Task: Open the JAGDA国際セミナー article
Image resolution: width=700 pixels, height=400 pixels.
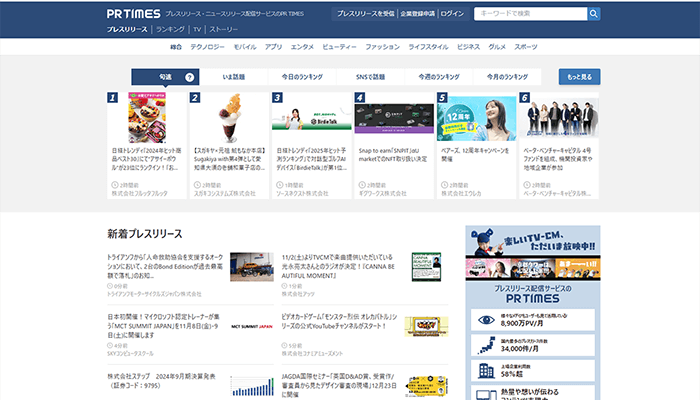Action: point(339,386)
